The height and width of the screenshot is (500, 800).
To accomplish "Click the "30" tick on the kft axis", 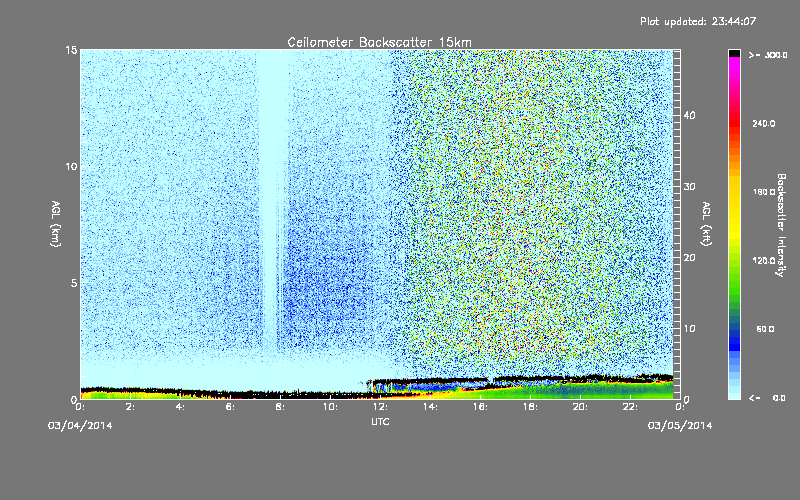I will (689, 186).
